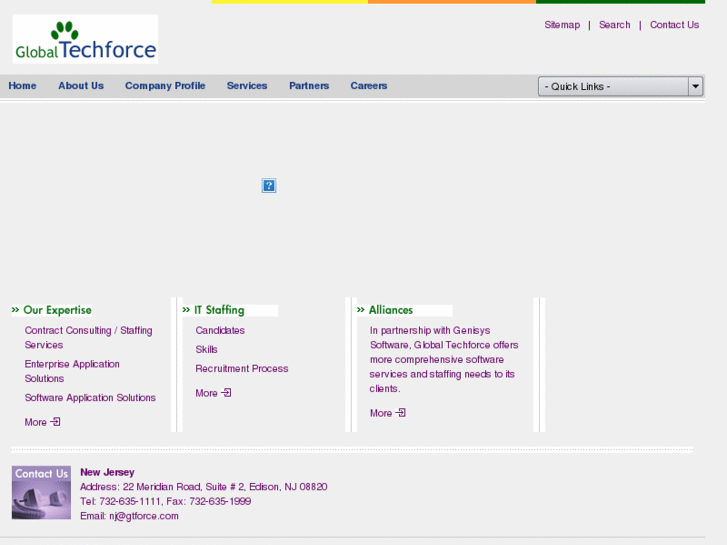
Task: Click the broken image placeholder icon
Action: pos(269,186)
